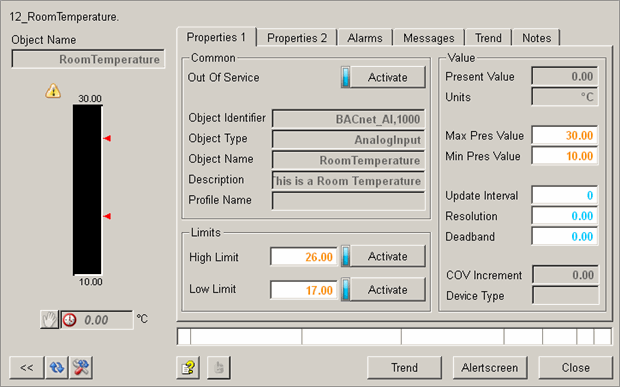Click the Low Limit value 17.00
The width and height of the screenshot is (620, 387).
coord(304,290)
